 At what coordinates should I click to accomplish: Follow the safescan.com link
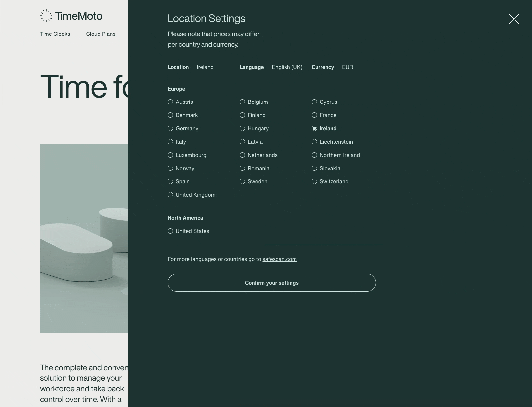pos(279,259)
